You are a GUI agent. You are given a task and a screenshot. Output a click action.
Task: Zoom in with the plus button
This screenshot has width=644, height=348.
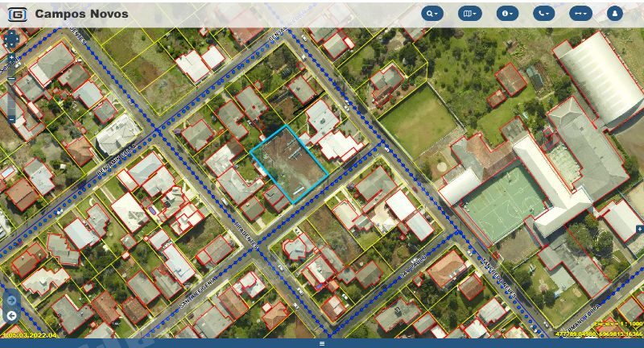point(11,57)
